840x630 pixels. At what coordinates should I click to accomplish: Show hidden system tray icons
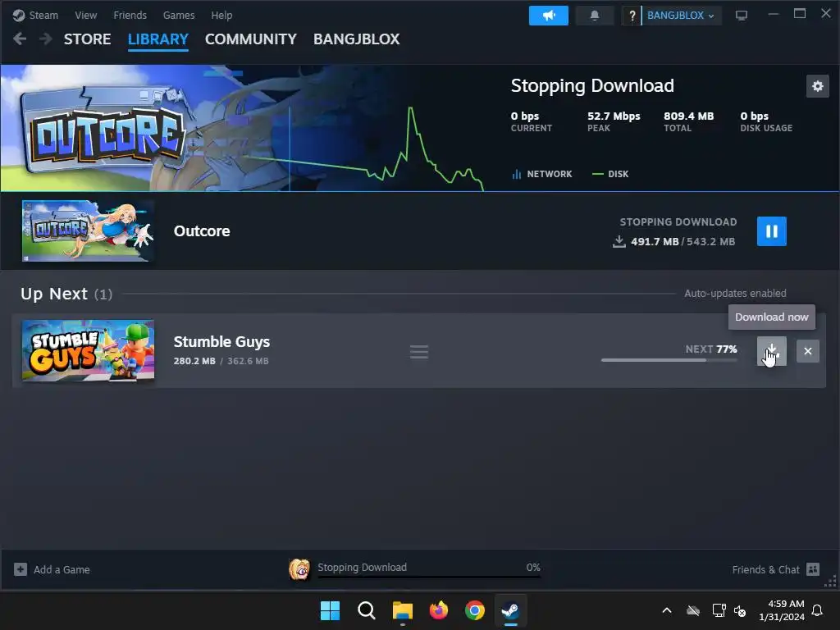(x=667, y=610)
